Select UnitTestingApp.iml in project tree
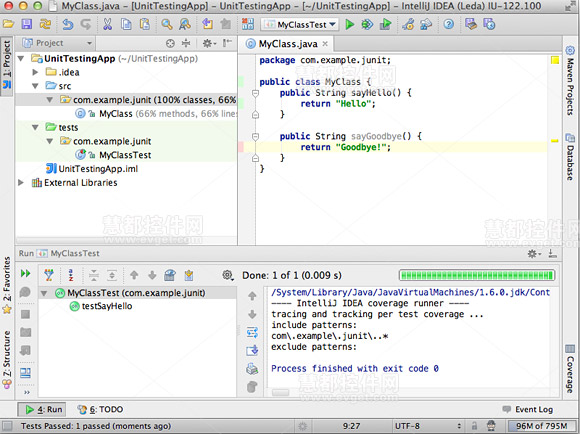 92,169
